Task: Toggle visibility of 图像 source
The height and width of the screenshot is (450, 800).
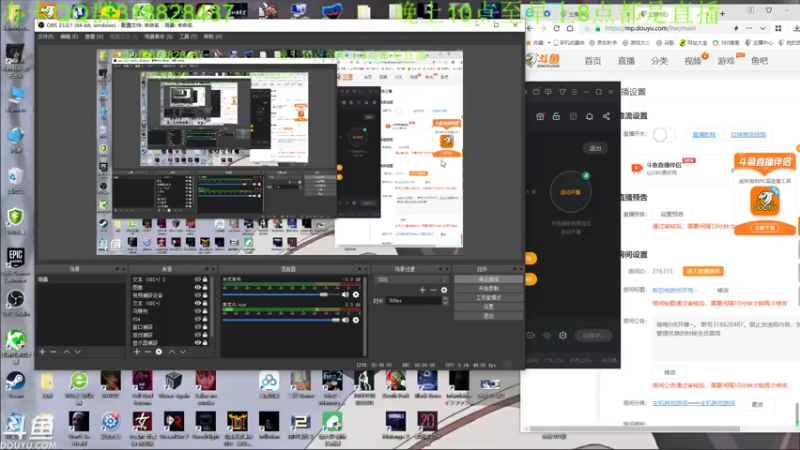Action: [x=197, y=287]
